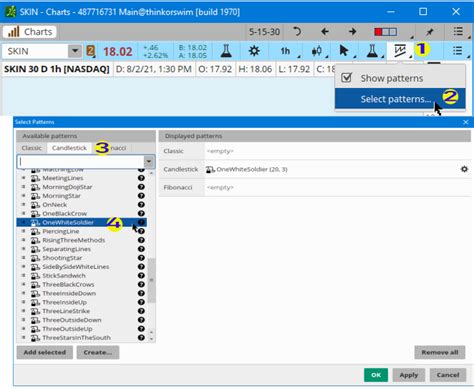Switch to the Classic patterns tab

[x=32, y=148]
